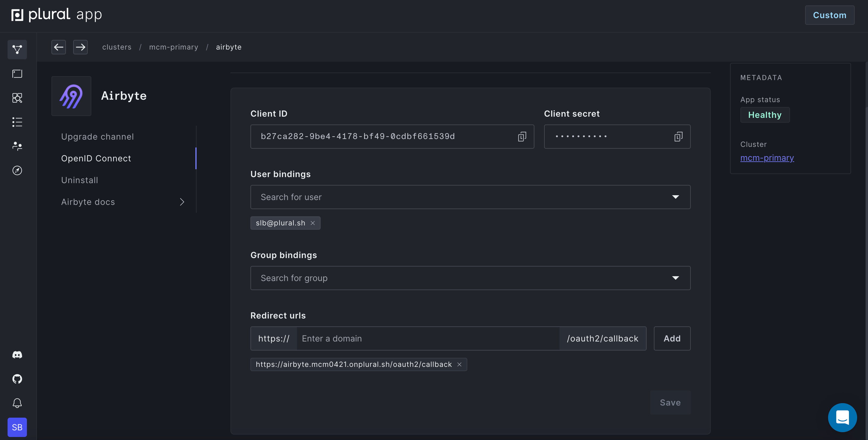Click the Add redirect URL button

tap(671, 338)
